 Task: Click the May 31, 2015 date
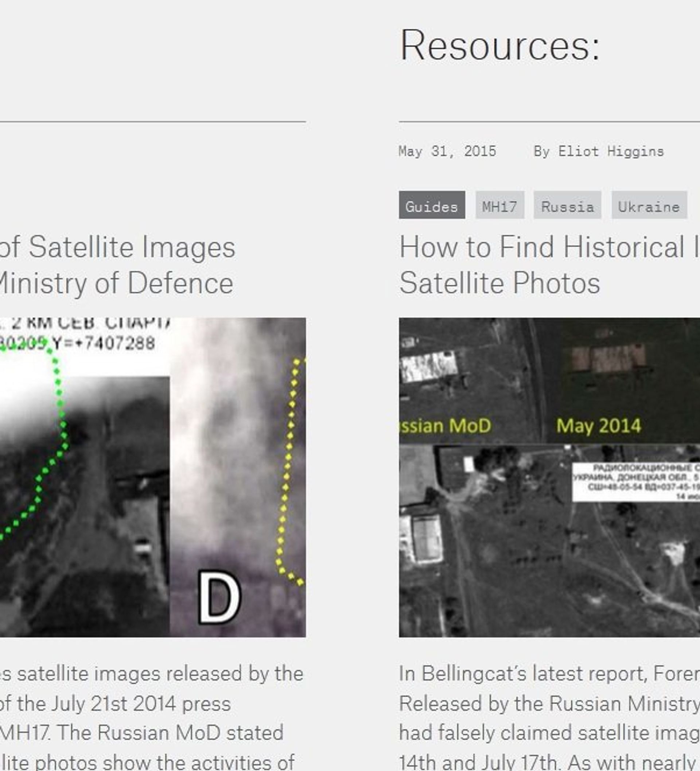pos(447,151)
